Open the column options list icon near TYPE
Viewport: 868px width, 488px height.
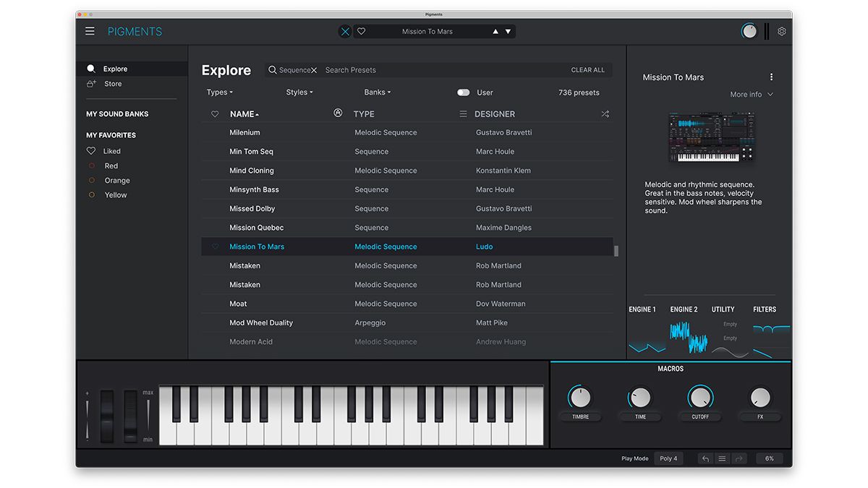coord(463,114)
